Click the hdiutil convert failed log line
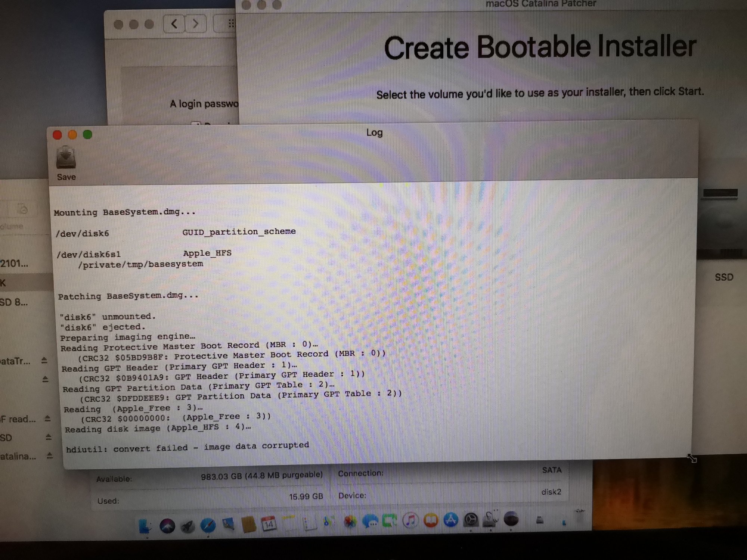Viewport: 747px width, 560px height. pyautogui.click(x=187, y=447)
